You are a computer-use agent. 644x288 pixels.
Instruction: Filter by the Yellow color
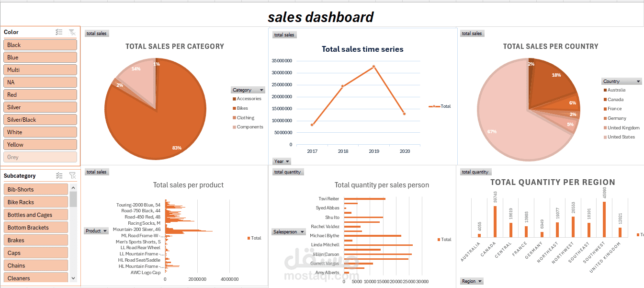(x=40, y=144)
